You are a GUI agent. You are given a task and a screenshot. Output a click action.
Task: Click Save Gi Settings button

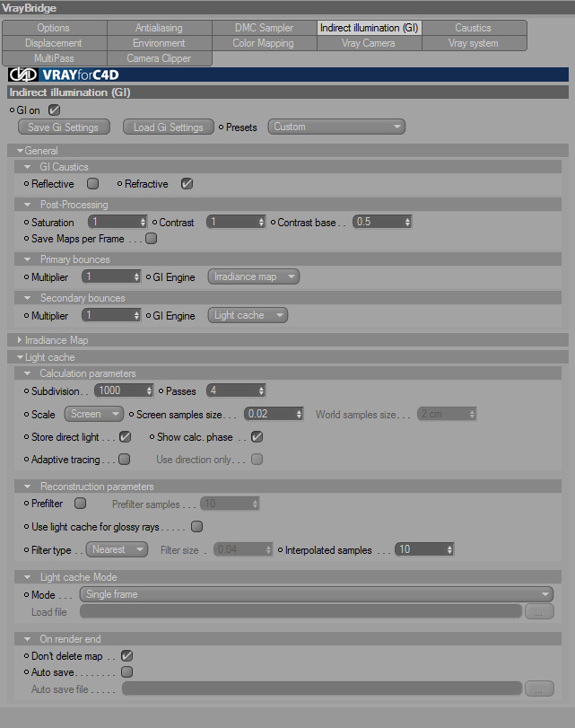(64, 127)
